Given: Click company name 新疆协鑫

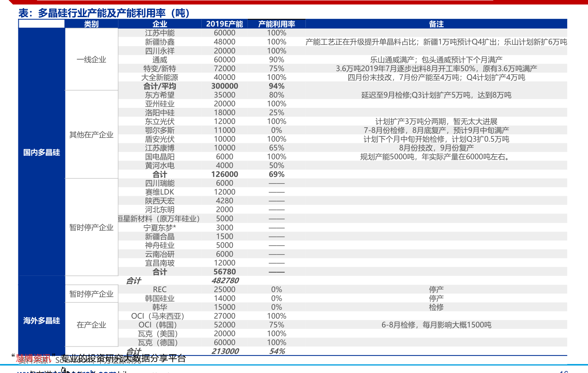Looking at the screenshot, I should click(160, 42).
